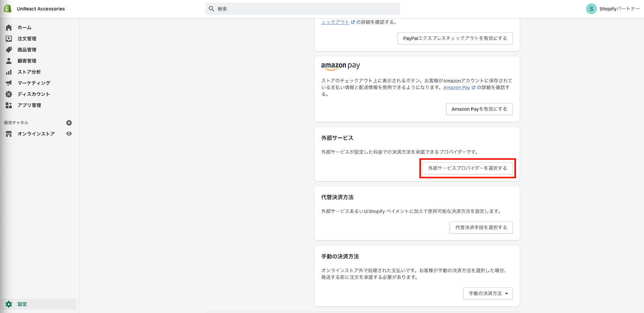Open アプリ管理 menu item
644x313 pixels.
coord(29,105)
